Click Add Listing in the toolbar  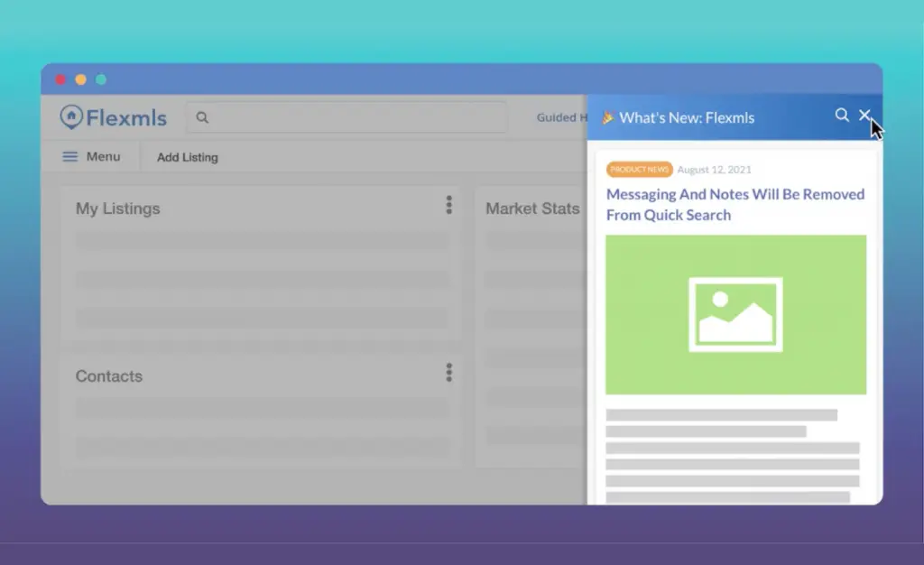pyautogui.click(x=188, y=157)
